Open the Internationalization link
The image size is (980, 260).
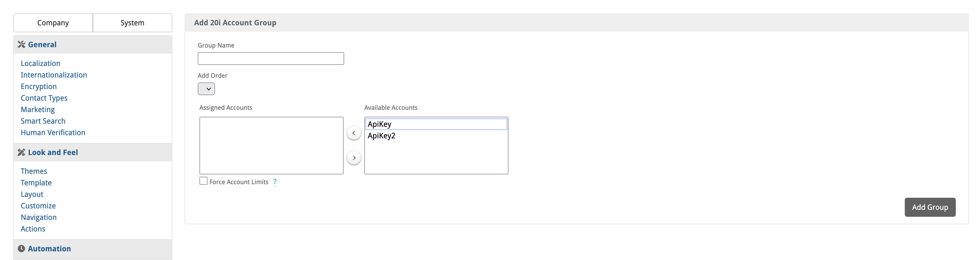(54, 75)
